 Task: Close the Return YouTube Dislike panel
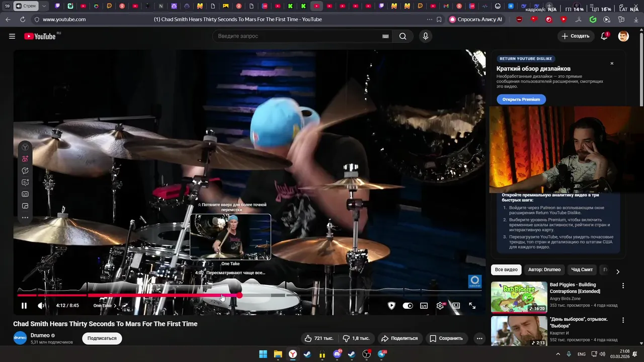pyautogui.click(x=612, y=63)
